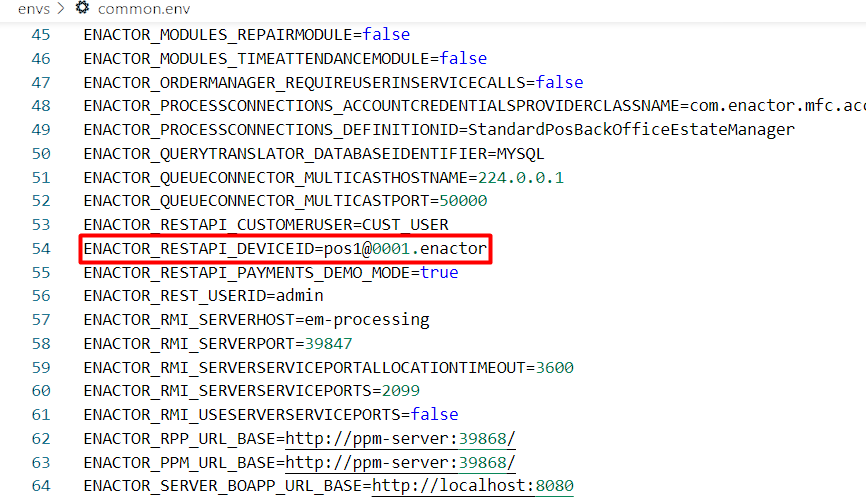This screenshot has height=497, width=866.
Task: Click the gear icon beside common.env
Action: click(82, 9)
